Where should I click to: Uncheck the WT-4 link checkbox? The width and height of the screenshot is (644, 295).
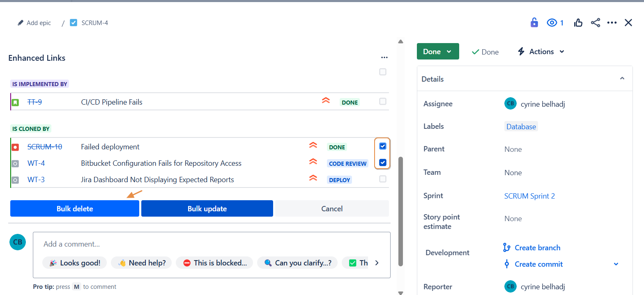383,162
